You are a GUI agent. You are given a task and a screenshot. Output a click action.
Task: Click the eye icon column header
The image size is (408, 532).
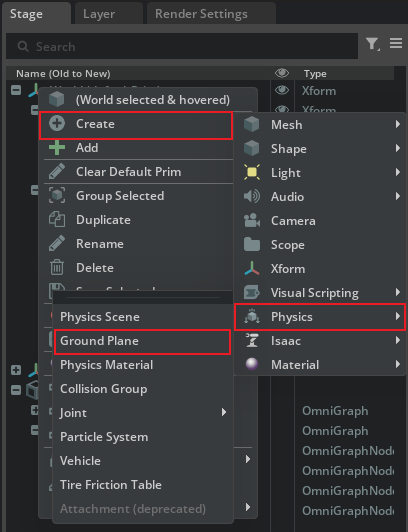[x=282, y=73]
